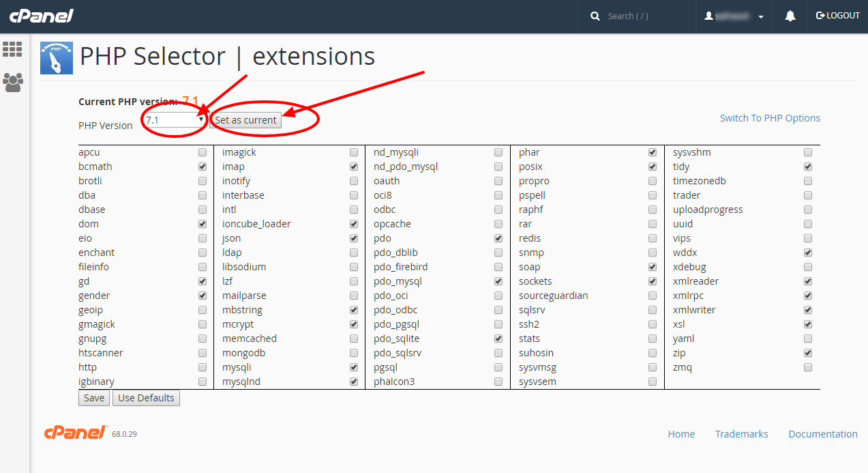Screen dimensions: 868x473
Task: Uncheck the gender extension
Action: [x=203, y=296]
